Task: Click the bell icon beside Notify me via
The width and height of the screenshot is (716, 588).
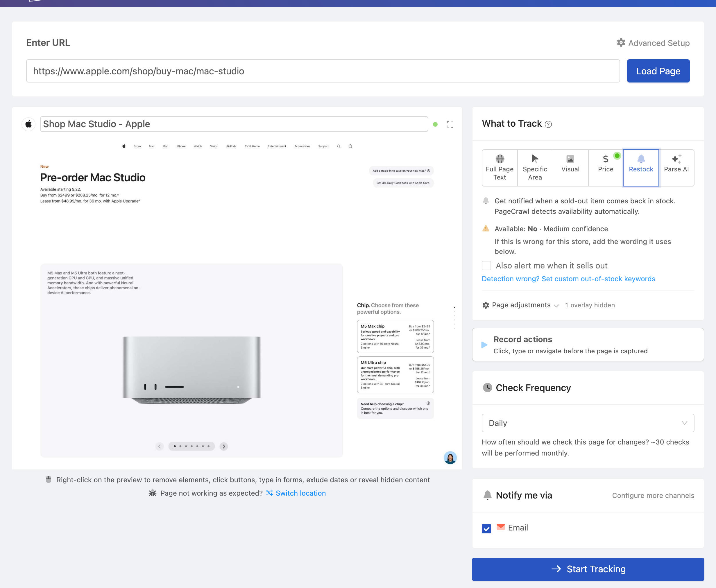Action: (x=487, y=495)
